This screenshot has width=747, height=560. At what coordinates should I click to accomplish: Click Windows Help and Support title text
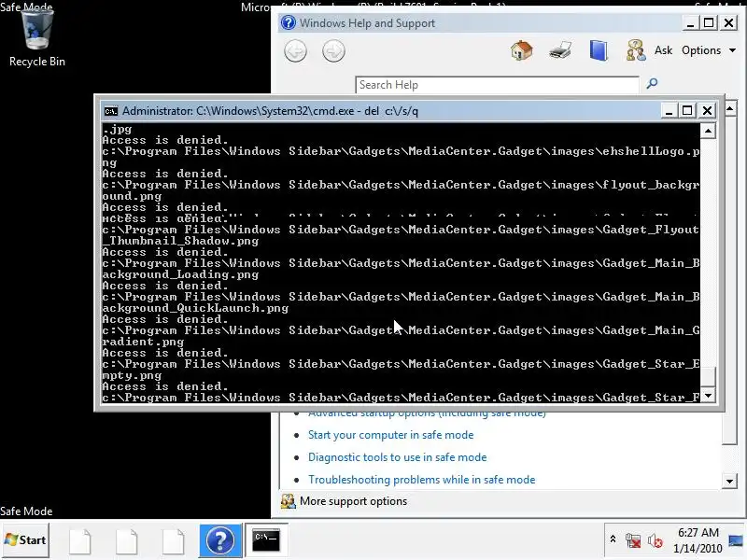(x=367, y=22)
